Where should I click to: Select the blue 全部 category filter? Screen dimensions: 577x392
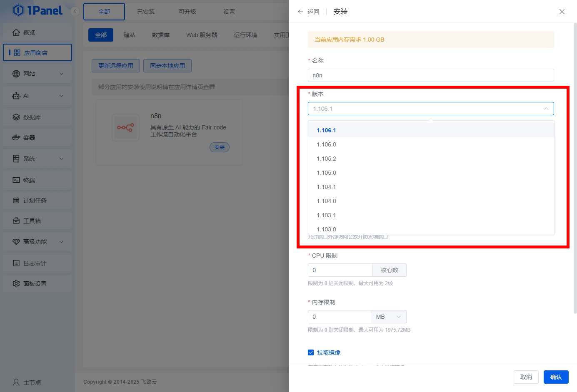pos(101,35)
